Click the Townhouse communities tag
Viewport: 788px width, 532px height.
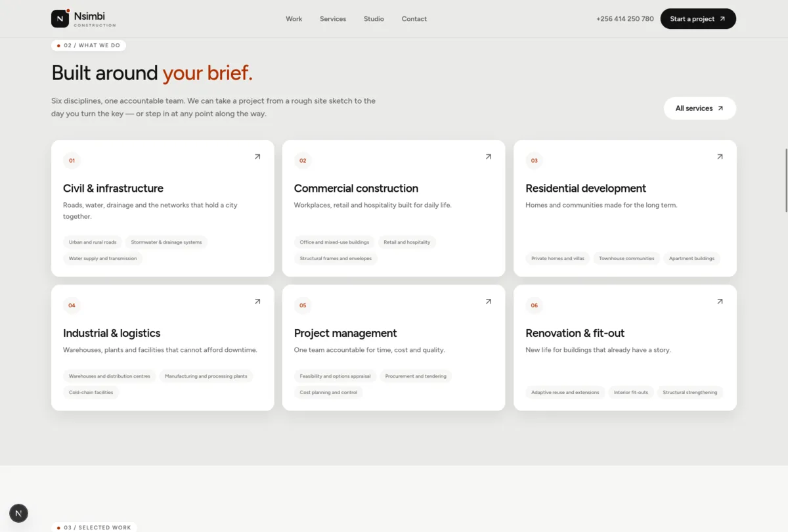pos(626,259)
